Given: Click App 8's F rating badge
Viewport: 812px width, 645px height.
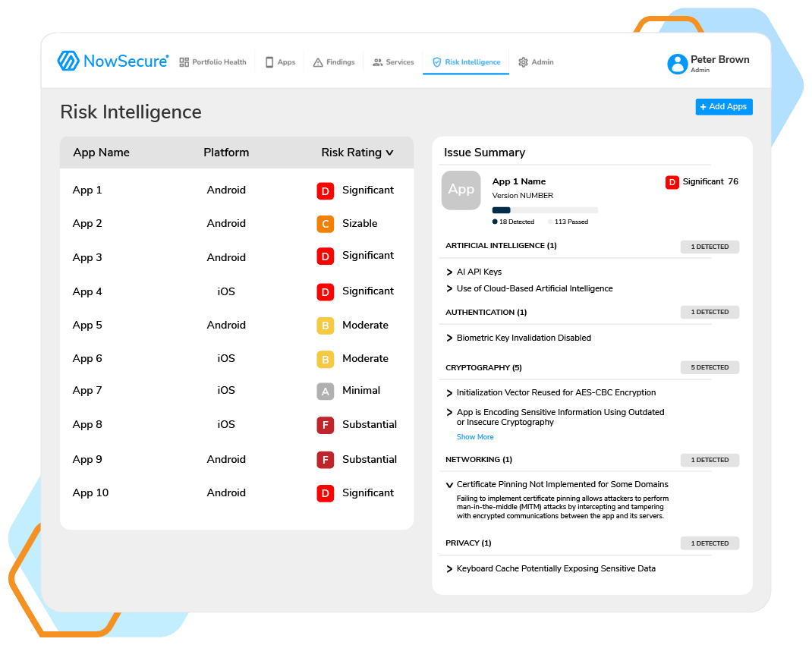Looking at the screenshot, I should click(326, 425).
